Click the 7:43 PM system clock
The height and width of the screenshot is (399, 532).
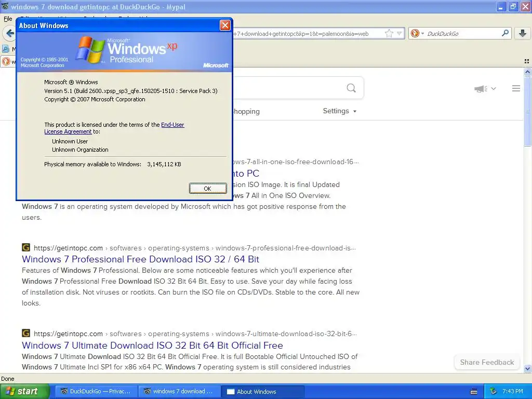(x=512, y=391)
